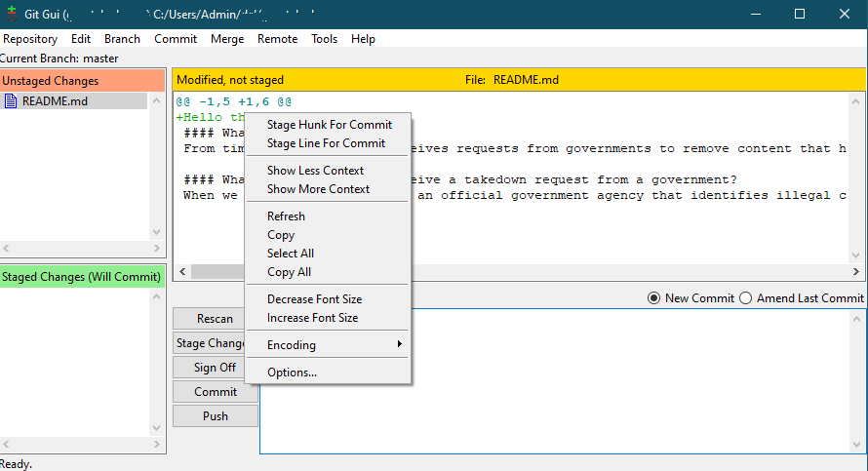Viewport: 868px width, 471px height.
Task: Click the Staged Changes list's scroll up arrow
Action: click(x=157, y=297)
